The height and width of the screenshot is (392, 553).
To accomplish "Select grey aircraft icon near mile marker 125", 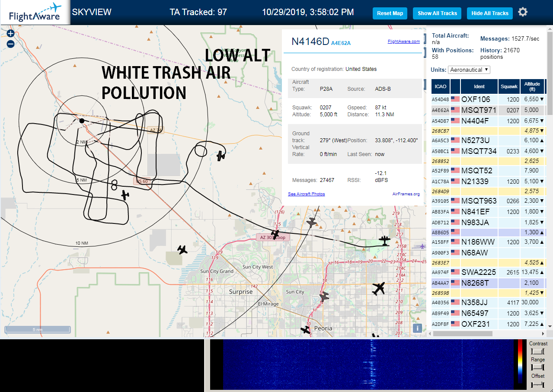I will coord(311,223).
